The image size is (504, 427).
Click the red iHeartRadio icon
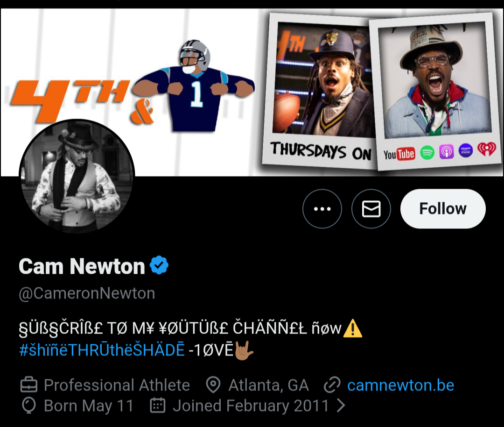pos(486,149)
